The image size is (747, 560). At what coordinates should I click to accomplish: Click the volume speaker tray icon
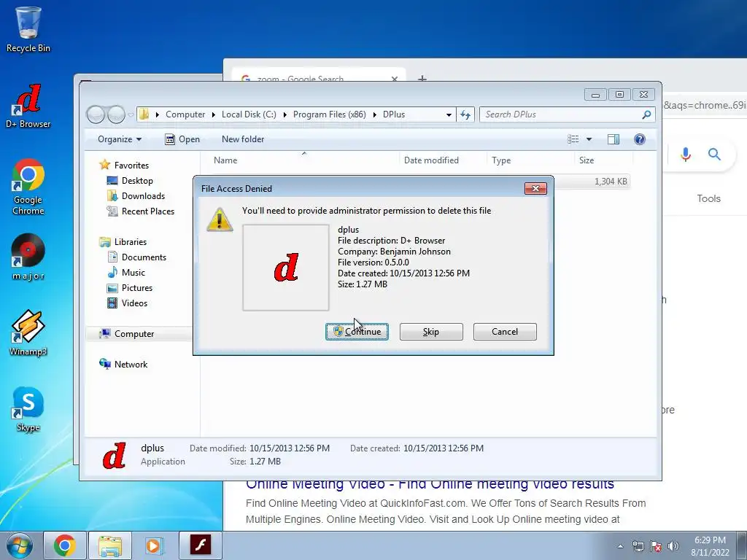click(673, 546)
